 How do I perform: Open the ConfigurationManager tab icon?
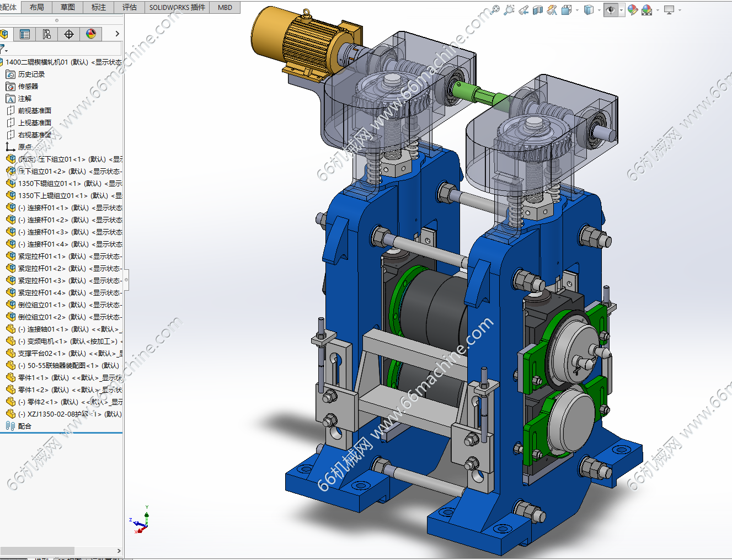[x=47, y=34]
